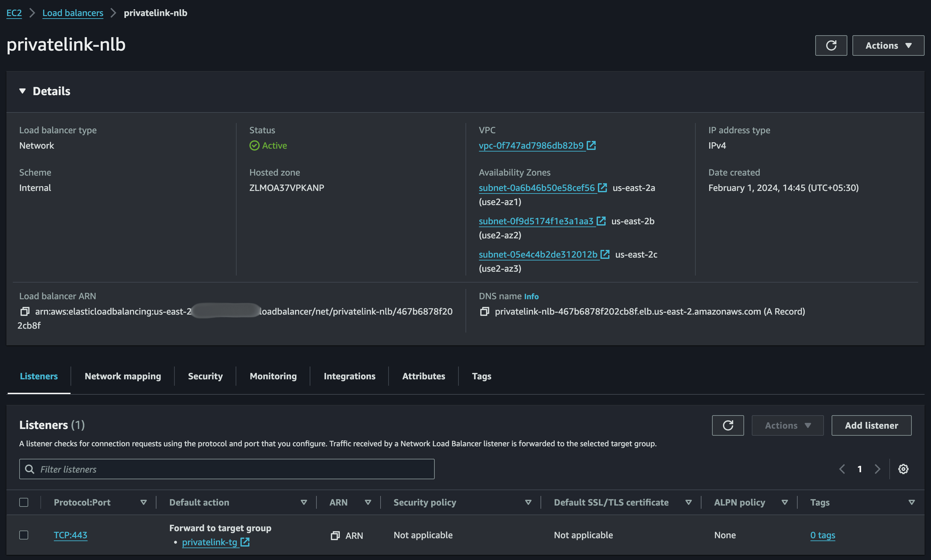Sort by Security policy column arrow
Viewport: 931px width, 560px height.
528,502
